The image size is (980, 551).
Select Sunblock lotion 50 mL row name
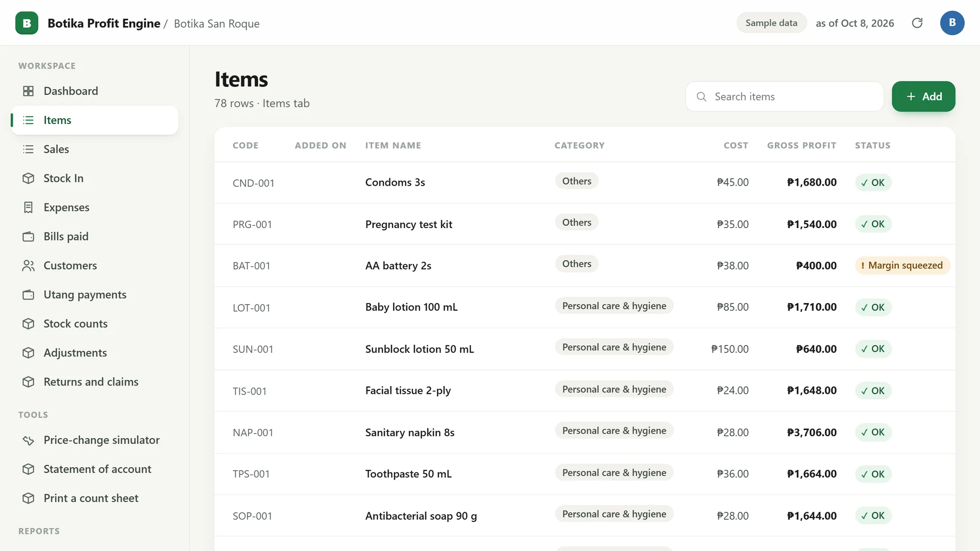(x=420, y=349)
